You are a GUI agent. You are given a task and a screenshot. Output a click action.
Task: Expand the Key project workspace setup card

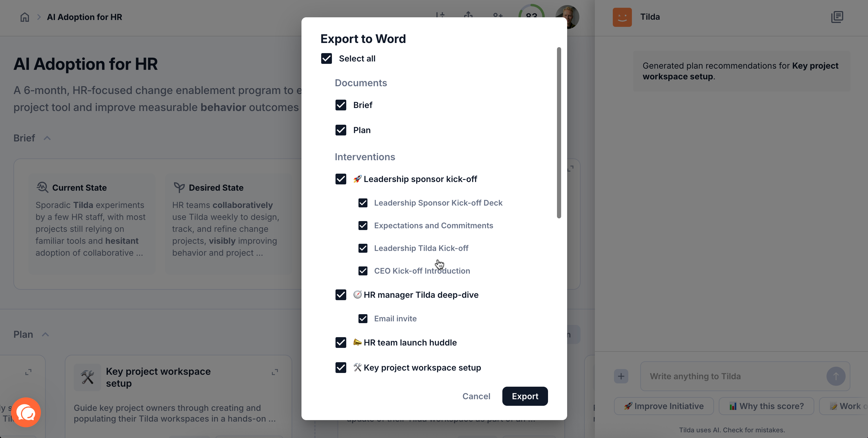(275, 372)
